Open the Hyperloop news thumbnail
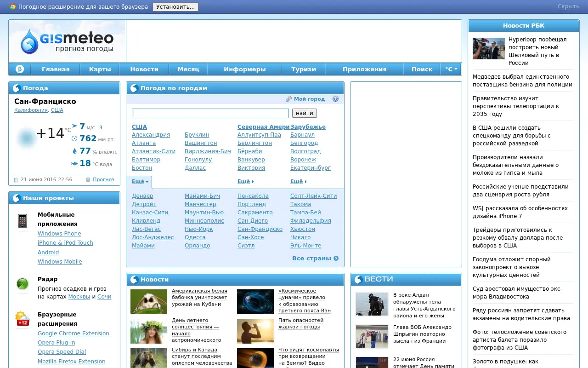This screenshot has height=368, width=588. point(489,48)
